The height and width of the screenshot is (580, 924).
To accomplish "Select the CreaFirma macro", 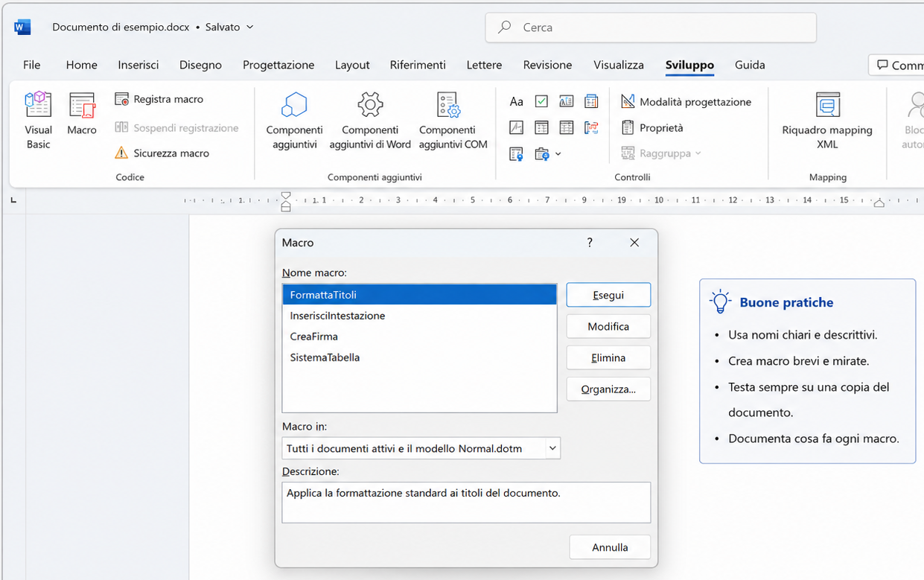I will (x=420, y=337).
